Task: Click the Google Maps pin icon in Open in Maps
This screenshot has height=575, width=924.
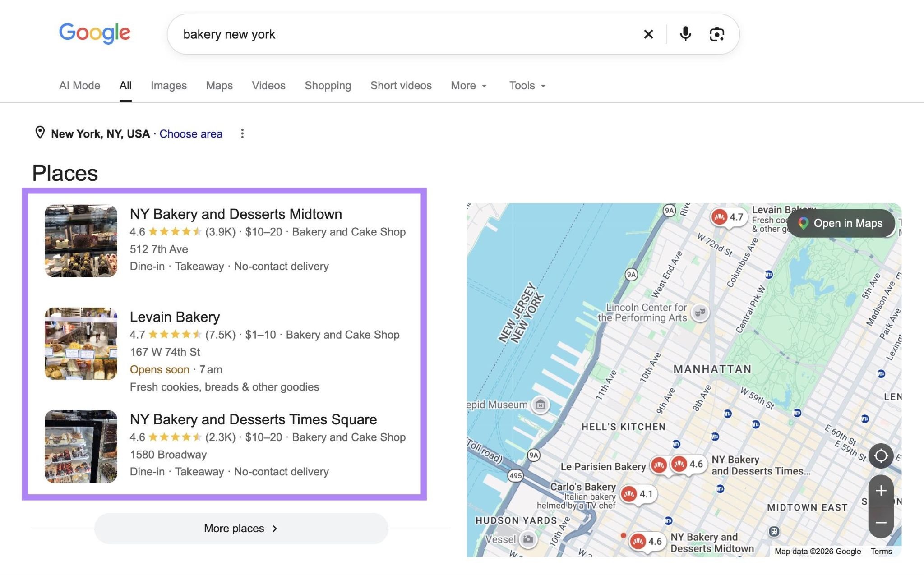Action: [x=803, y=223]
